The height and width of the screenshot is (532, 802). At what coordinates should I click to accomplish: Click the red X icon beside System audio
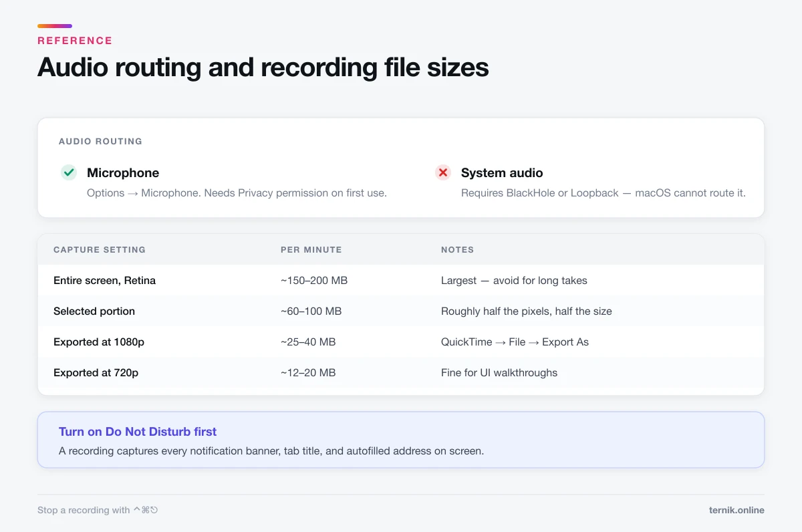(x=443, y=172)
